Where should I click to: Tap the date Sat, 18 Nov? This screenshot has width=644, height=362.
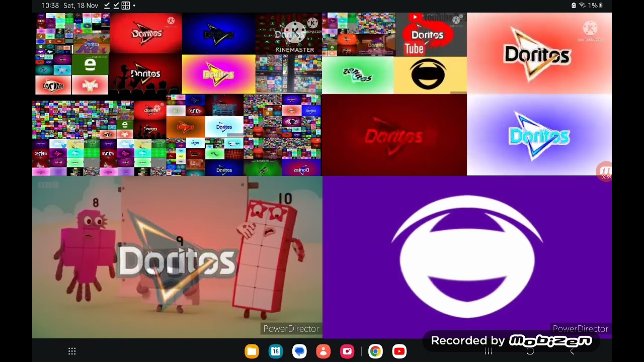pyautogui.click(x=81, y=6)
